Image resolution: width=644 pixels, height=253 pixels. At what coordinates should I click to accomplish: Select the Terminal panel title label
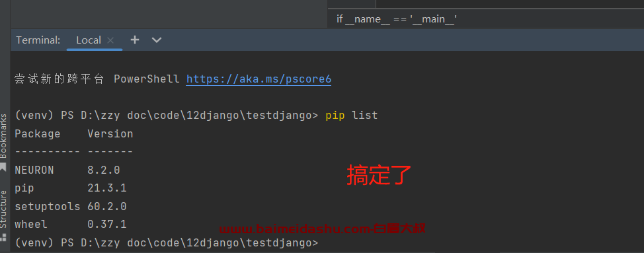(38, 40)
